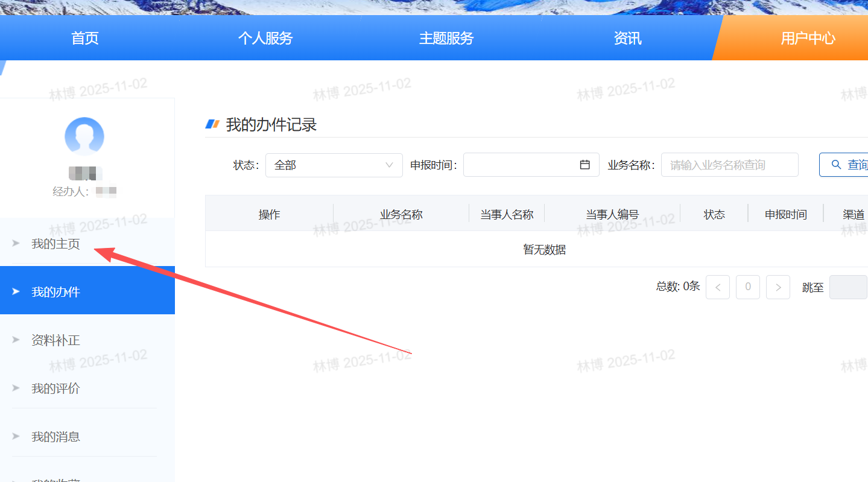The width and height of the screenshot is (868, 482).
Task: Open 我的主页 in the sidebar
Action: (55, 244)
